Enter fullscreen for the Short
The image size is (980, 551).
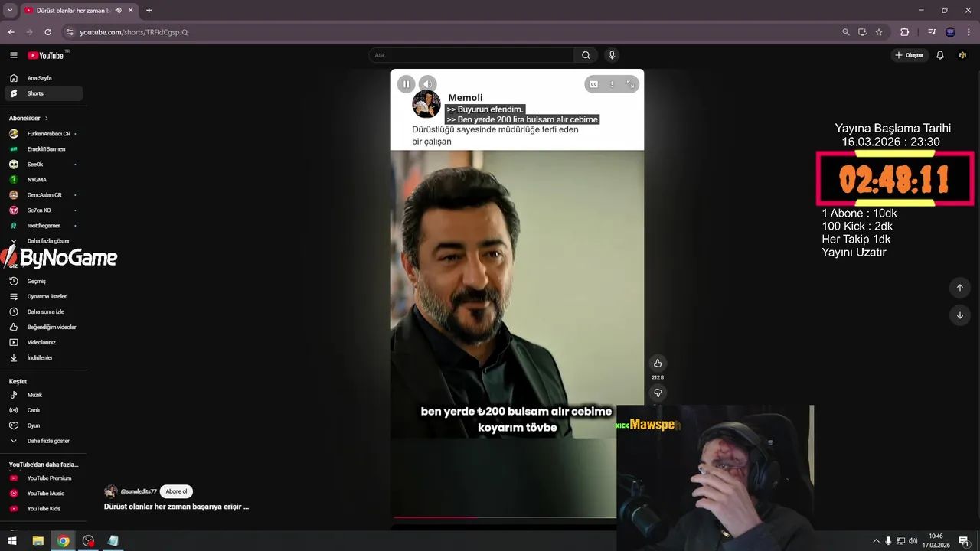click(630, 84)
